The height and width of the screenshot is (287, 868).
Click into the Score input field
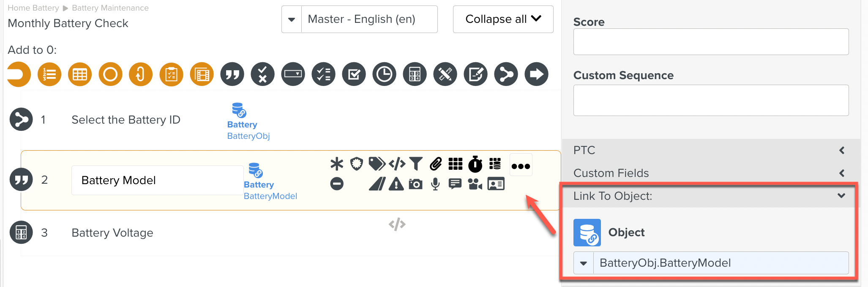tap(711, 42)
